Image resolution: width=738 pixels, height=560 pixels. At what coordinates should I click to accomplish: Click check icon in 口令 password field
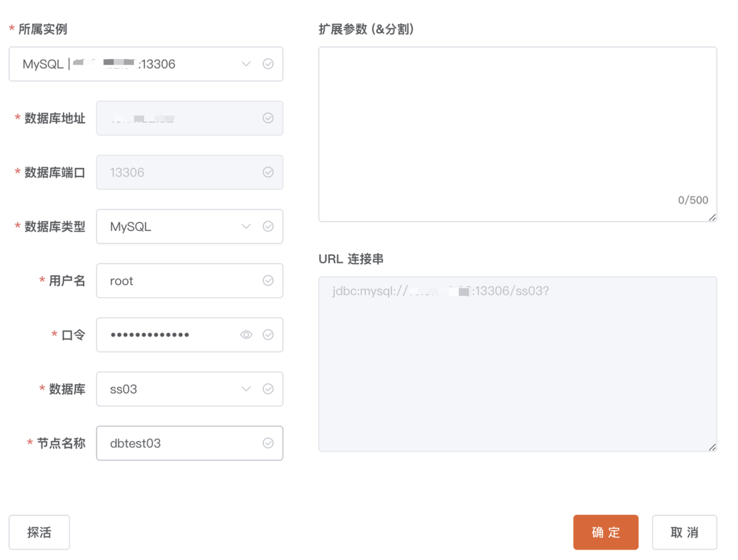(x=268, y=335)
